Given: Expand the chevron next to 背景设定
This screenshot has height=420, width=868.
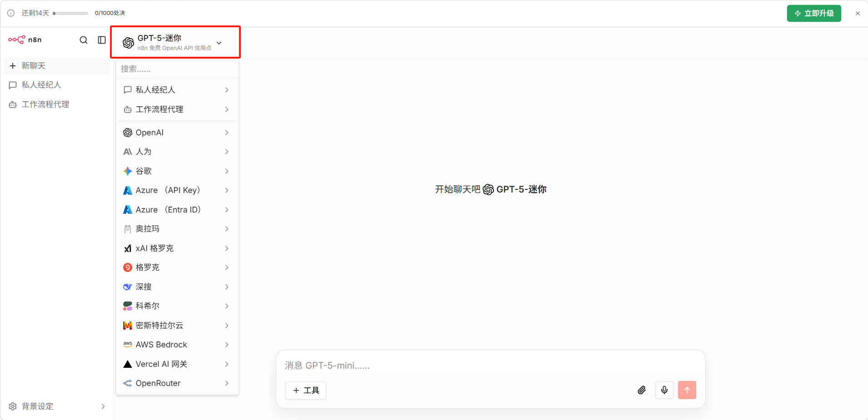Looking at the screenshot, I should (x=103, y=406).
